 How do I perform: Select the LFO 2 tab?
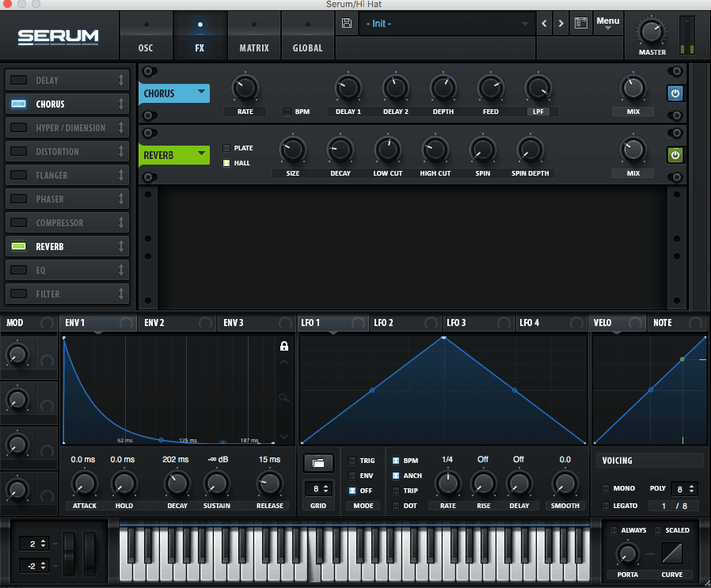tap(405, 323)
